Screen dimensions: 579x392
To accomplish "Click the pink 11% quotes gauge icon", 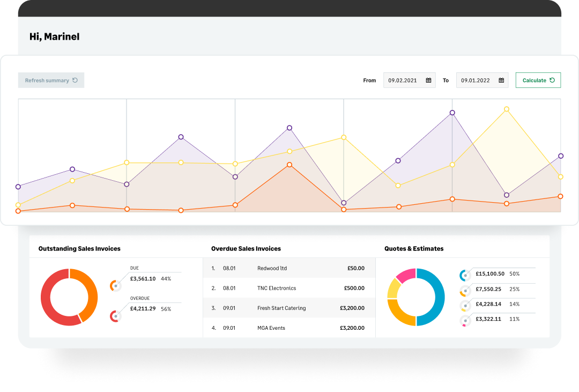I will coord(465,321).
